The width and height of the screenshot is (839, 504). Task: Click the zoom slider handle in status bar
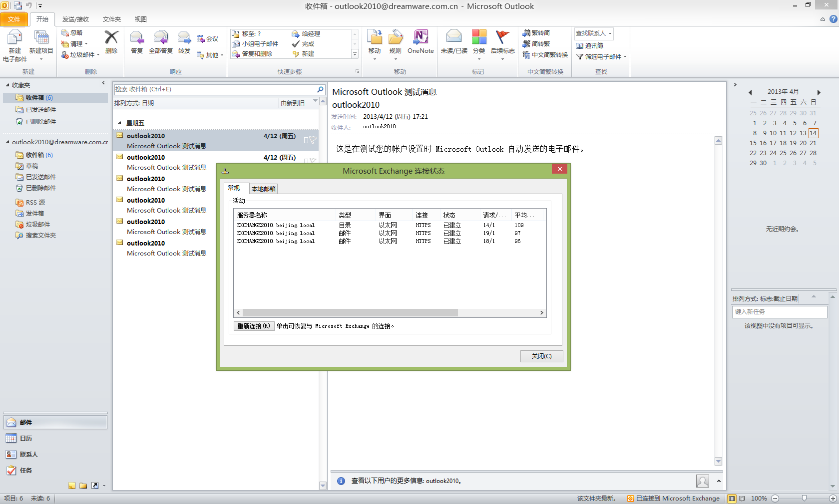click(x=804, y=499)
